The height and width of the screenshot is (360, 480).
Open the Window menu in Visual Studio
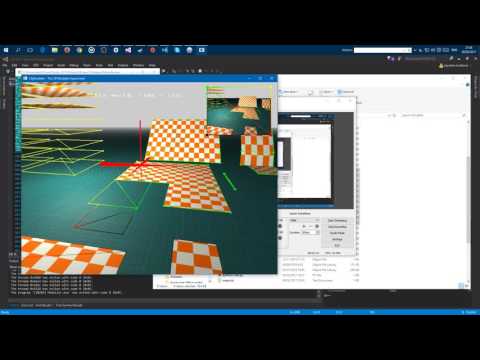(x=138, y=65)
